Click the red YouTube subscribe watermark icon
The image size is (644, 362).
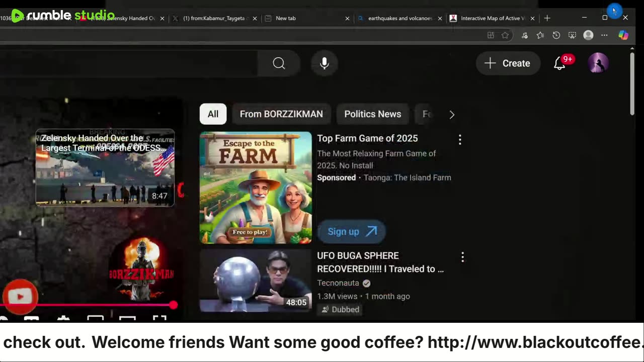point(20,296)
